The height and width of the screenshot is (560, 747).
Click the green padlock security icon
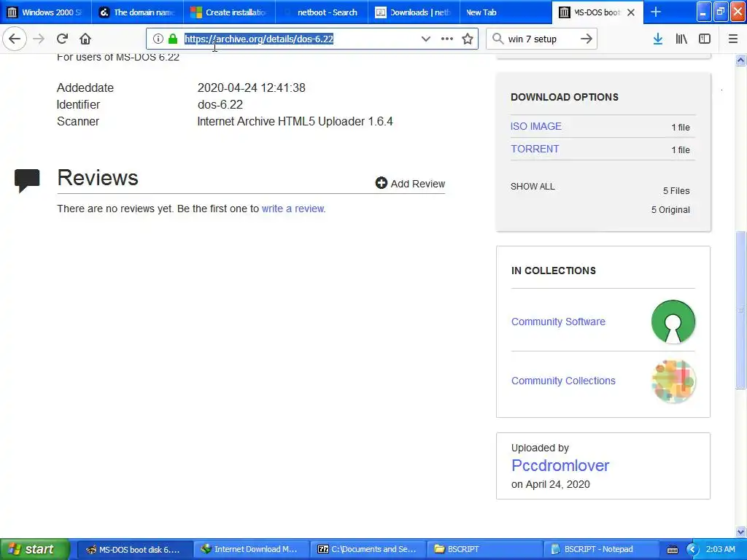click(173, 39)
